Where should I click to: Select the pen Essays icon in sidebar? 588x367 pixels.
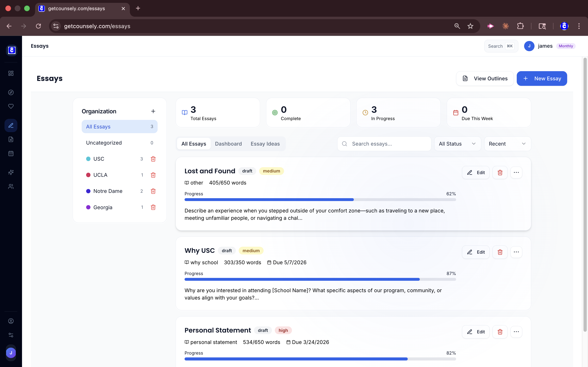point(11,125)
